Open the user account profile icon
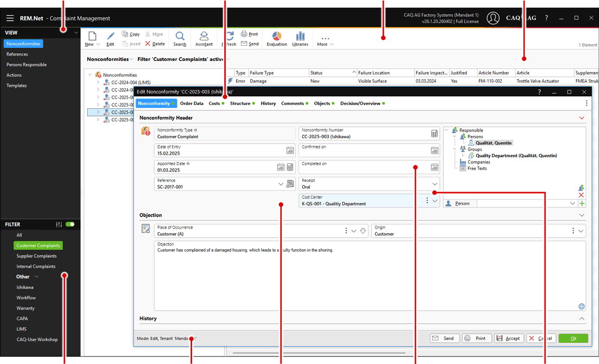599x364 pixels. click(493, 18)
